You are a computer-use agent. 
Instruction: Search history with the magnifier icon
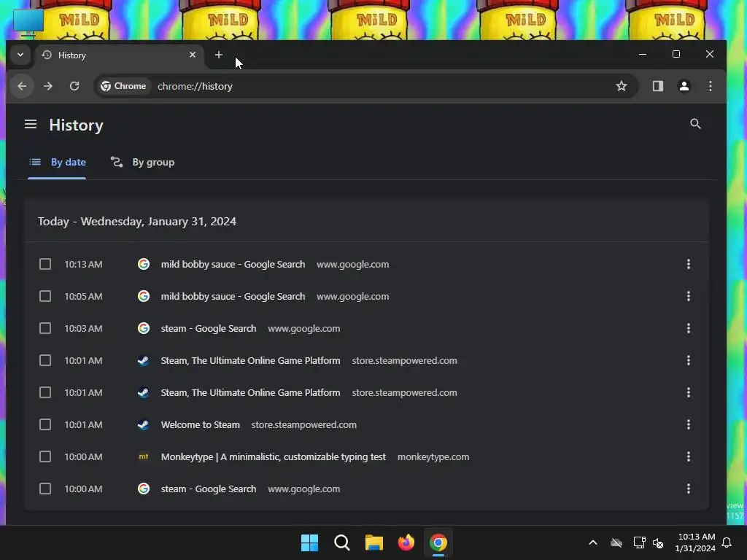(695, 124)
